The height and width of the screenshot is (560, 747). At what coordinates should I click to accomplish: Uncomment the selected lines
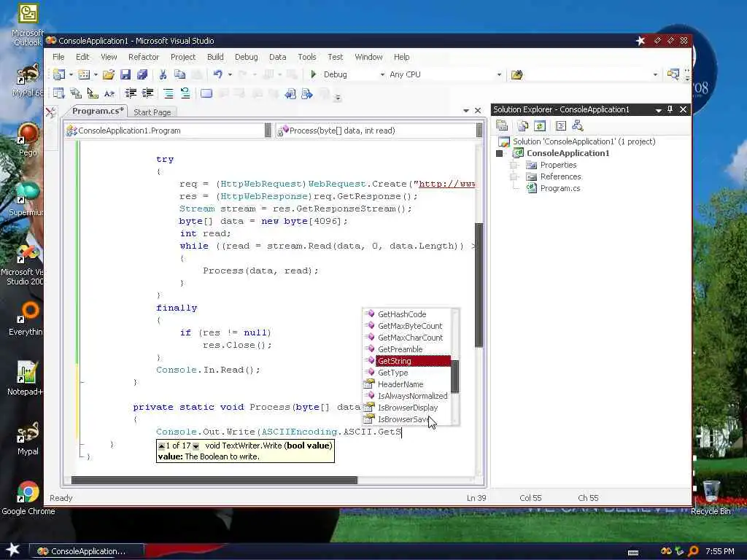click(185, 93)
